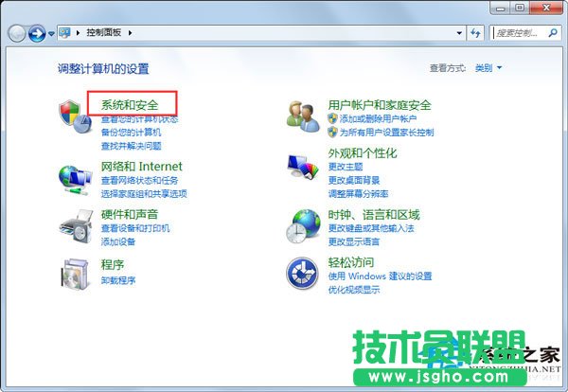The image size is (568, 392).
Task: Click 更改显示语言 link
Action: coord(354,241)
